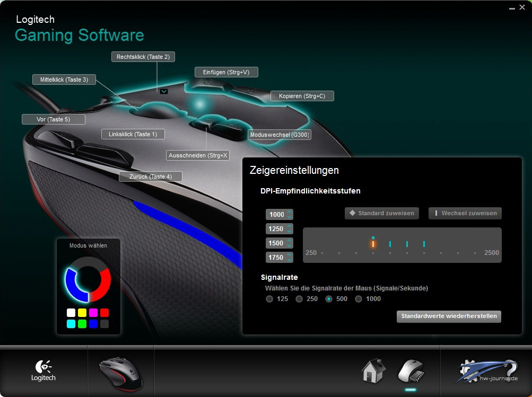Viewport: 532px width, 397px height.
Task: Pick the cyan color swatch
Action: (71, 324)
